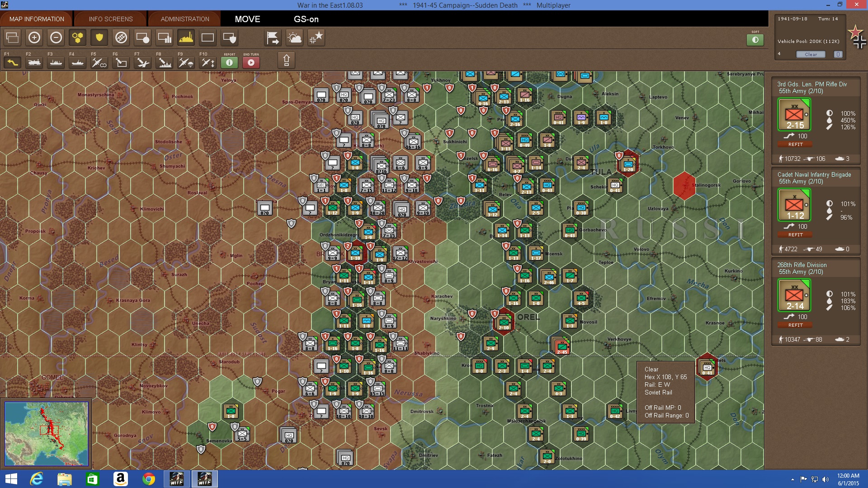Toggle the yellow shield fort levels display

pyautogui.click(x=99, y=38)
